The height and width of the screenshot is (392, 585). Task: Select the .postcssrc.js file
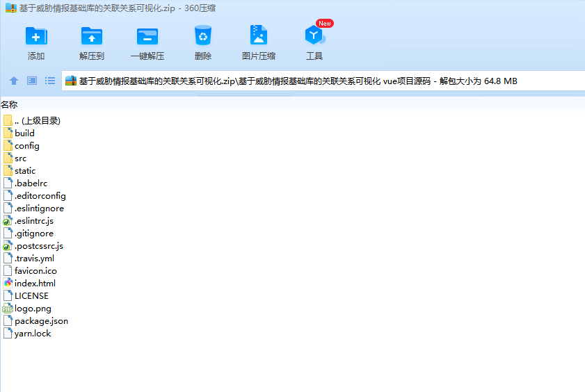(x=33, y=246)
